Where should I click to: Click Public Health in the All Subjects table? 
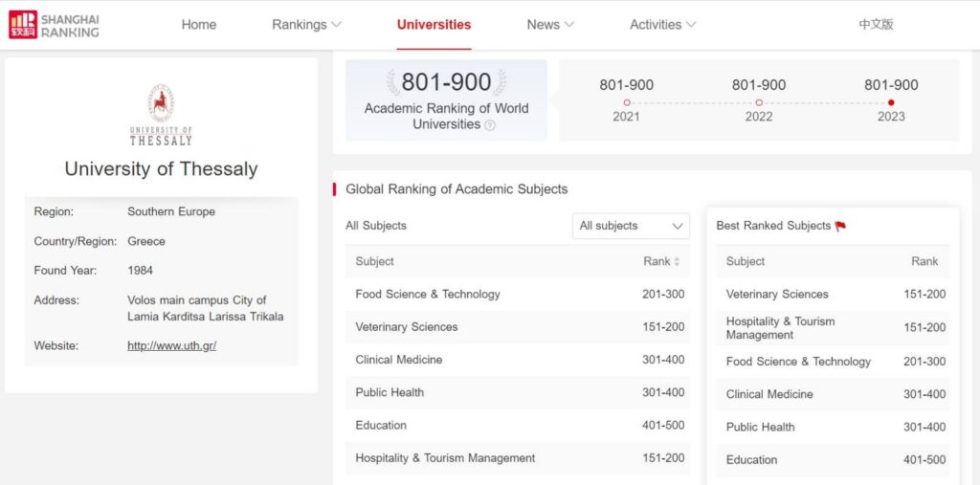pyautogui.click(x=390, y=392)
